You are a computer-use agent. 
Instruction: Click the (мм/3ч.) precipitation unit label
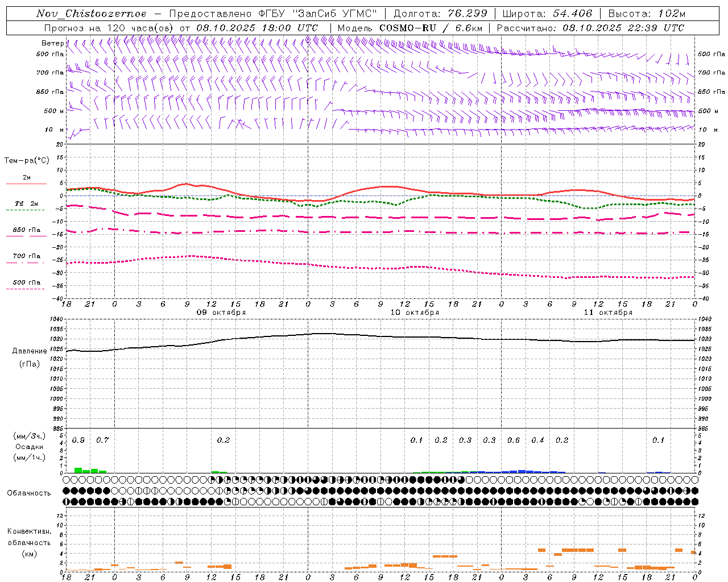[x=30, y=436]
